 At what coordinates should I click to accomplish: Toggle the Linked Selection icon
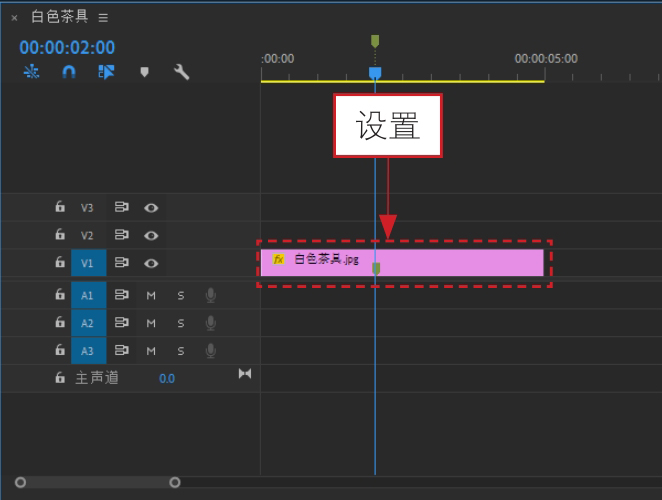tap(106, 72)
